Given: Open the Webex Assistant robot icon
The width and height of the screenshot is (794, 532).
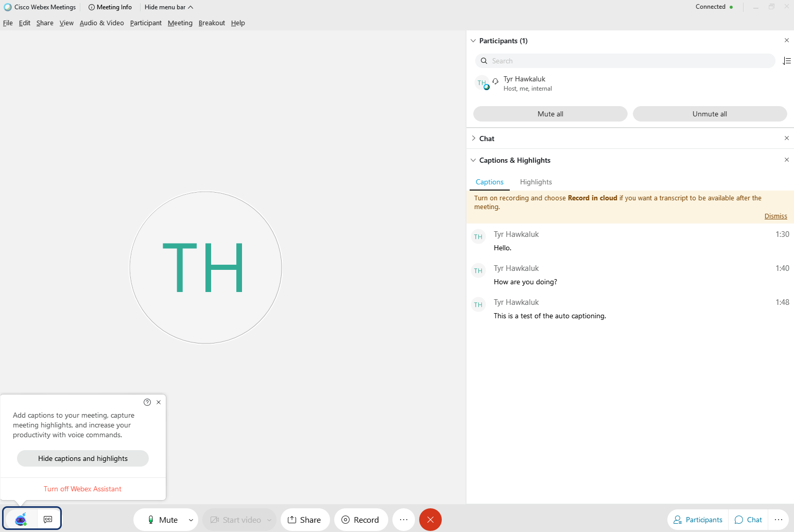Looking at the screenshot, I should (20, 519).
